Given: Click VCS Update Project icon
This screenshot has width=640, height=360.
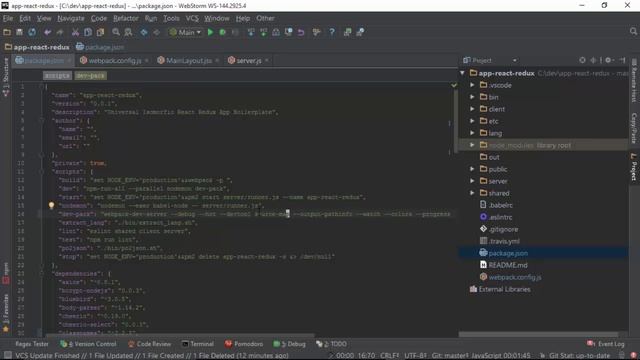Looking at the screenshot, I should (251, 32).
